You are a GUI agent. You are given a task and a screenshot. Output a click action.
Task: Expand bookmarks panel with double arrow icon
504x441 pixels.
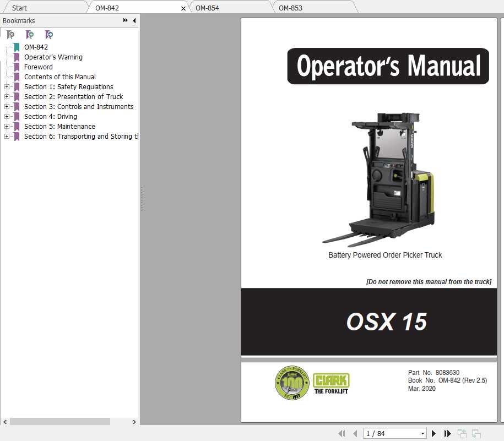click(126, 20)
